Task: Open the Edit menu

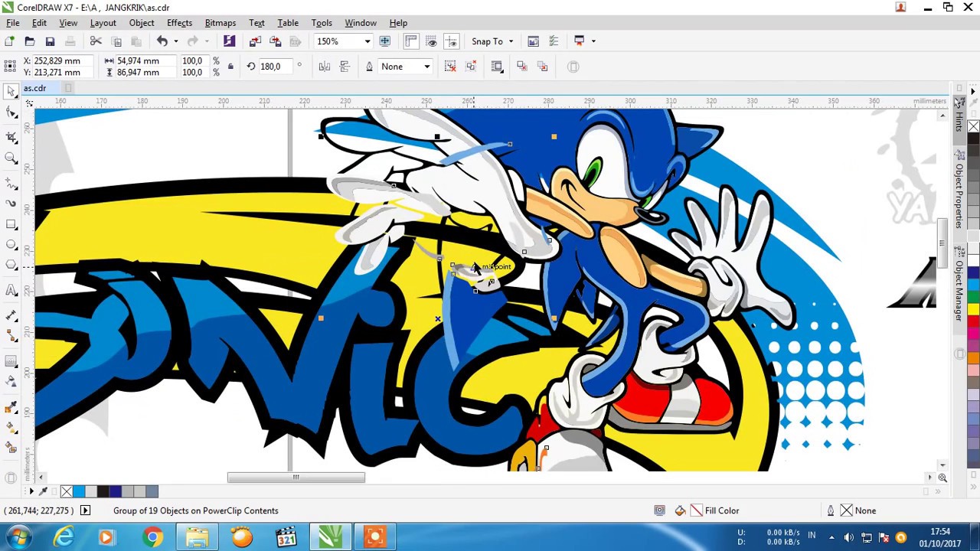Action: click(x=39, y=23)
